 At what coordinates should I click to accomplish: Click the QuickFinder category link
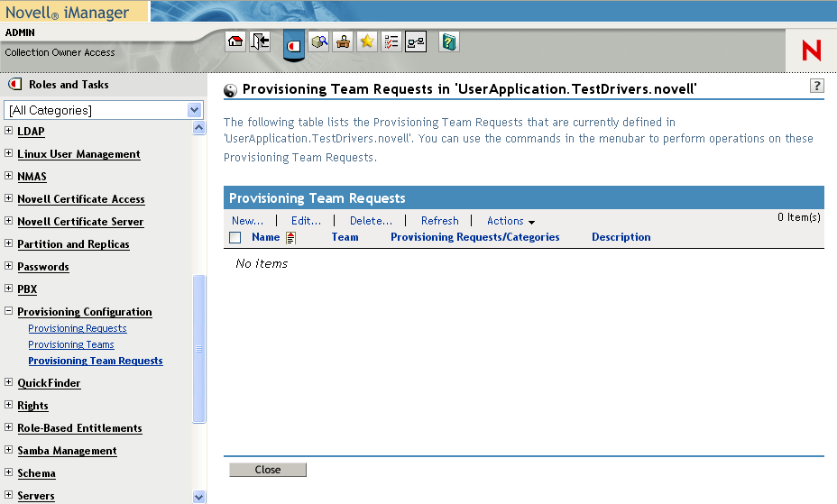tap(49, 383)
